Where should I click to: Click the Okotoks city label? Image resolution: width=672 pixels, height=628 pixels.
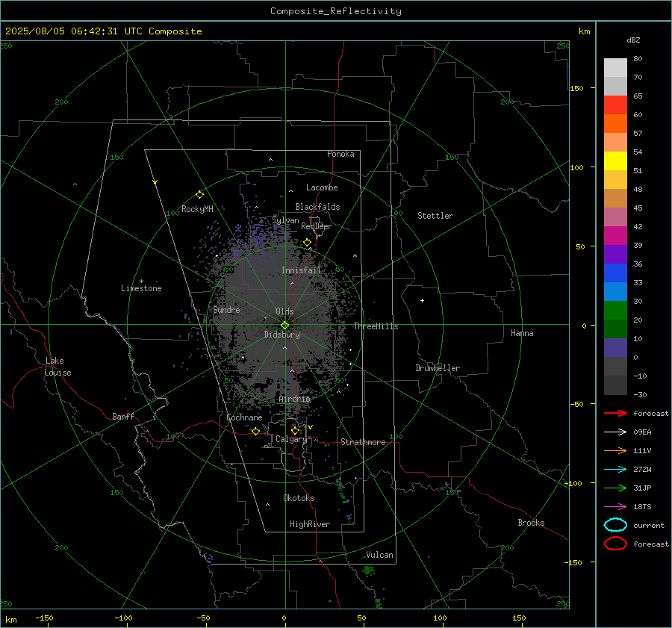[x=299, y=498]
